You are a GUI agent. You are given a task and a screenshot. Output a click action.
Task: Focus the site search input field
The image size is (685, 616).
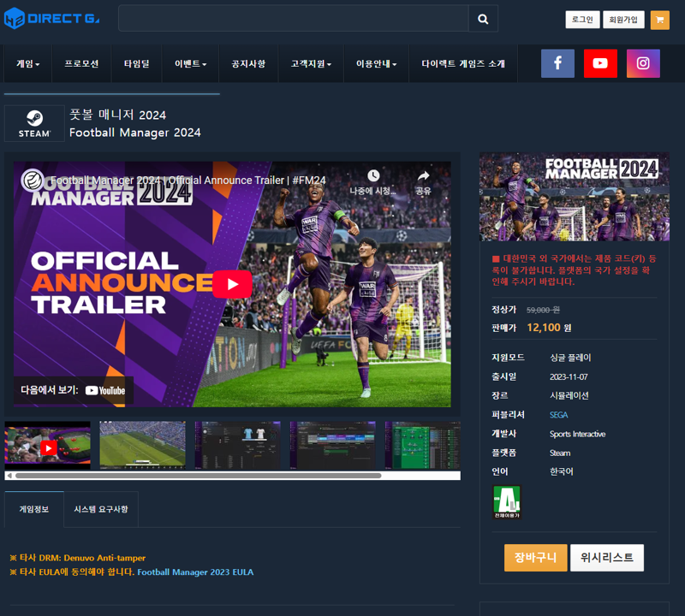click(293, 18)
